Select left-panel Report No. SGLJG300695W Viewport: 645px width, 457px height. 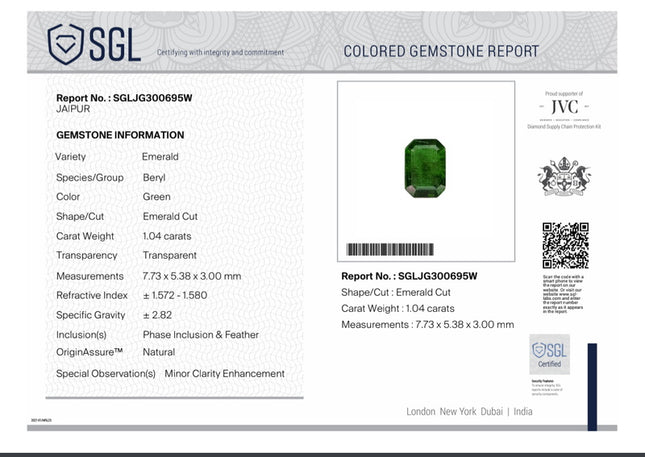[x=124, y=98]
